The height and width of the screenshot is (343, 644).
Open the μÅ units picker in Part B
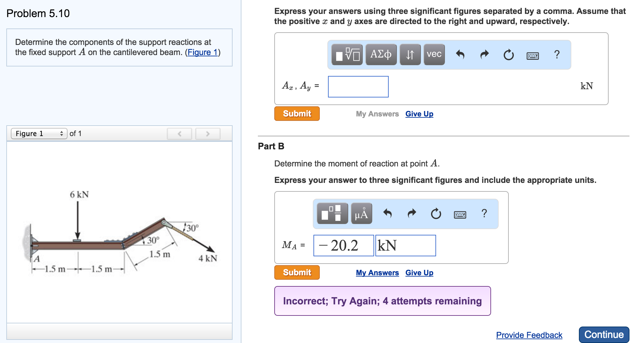[x=361, y=214]
